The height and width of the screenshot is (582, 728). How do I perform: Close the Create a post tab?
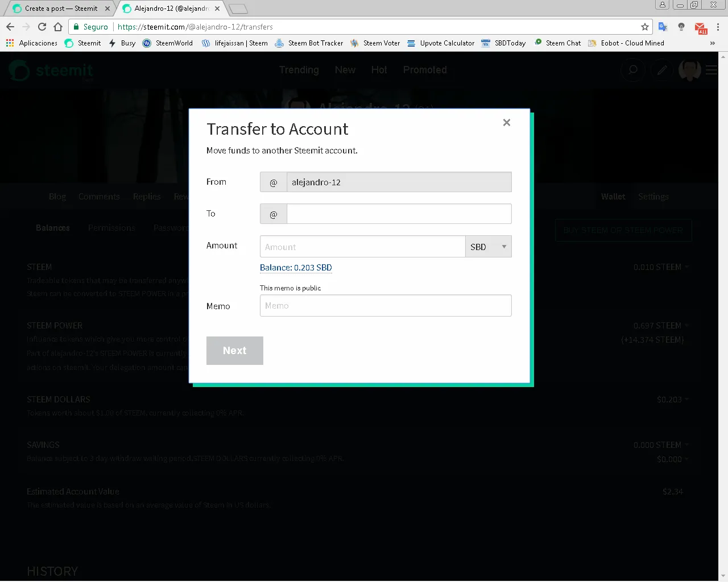pyautogui.click(x=107, y=9)
